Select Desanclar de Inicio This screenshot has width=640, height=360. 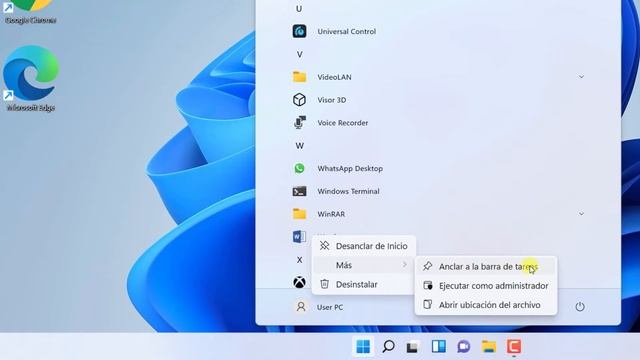[x=363, y=246]
